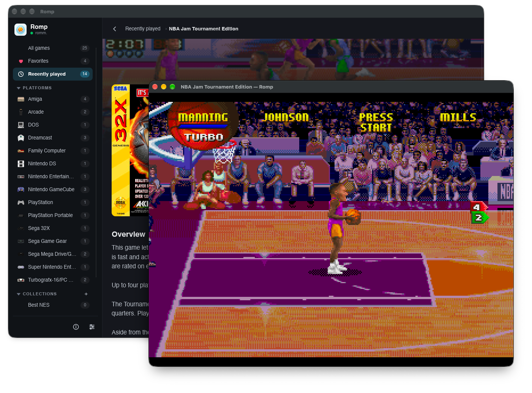Click the Sega Mega Drive icon
The height and width of the screenshot is (393, 532).
21,254
